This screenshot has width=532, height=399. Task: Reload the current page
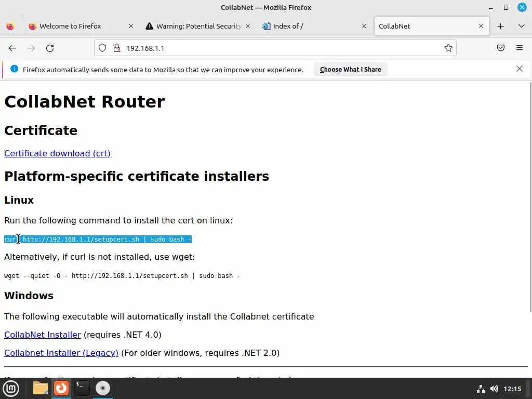50,48
